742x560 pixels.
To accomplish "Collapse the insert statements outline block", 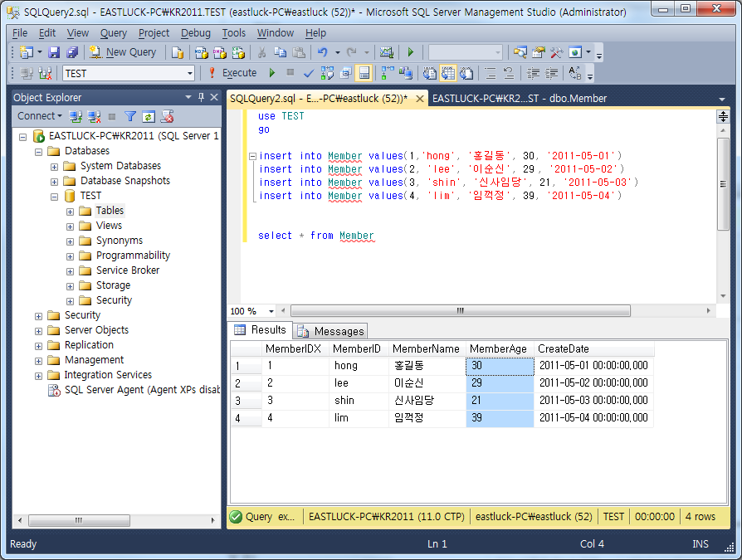I will (252, 156).
